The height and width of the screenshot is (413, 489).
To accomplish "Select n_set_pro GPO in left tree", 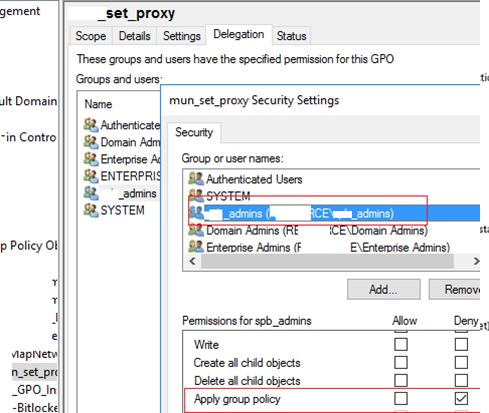I will coord(34,372).
